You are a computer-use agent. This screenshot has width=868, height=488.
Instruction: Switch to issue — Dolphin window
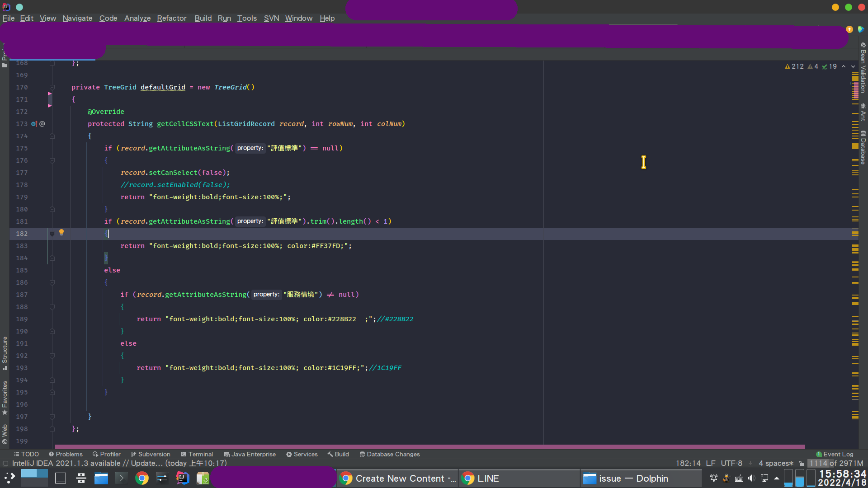point(641,478)
